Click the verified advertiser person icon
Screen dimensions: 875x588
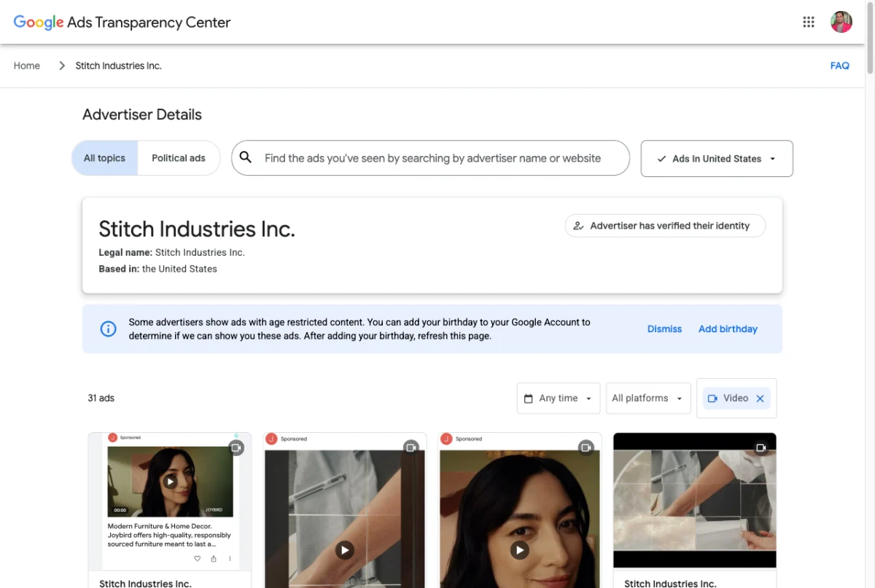(x=578, y=226)
